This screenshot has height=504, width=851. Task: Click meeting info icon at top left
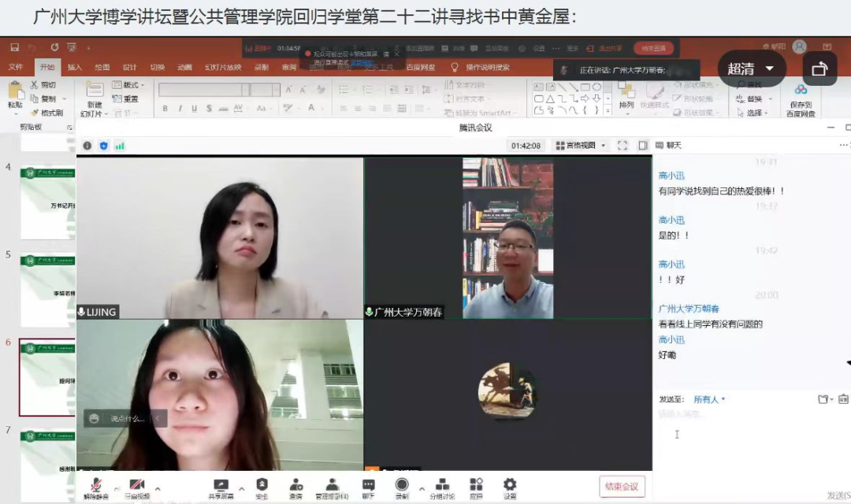point(87,146)
